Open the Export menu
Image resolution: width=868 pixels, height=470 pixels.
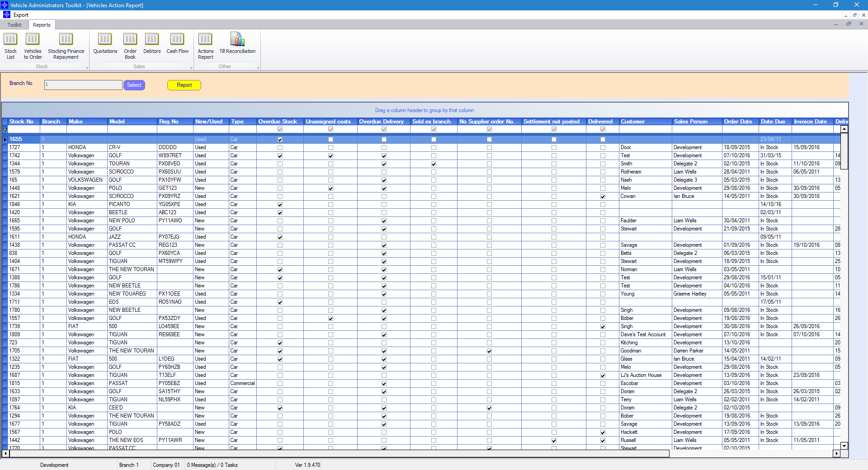pos(21,15)
